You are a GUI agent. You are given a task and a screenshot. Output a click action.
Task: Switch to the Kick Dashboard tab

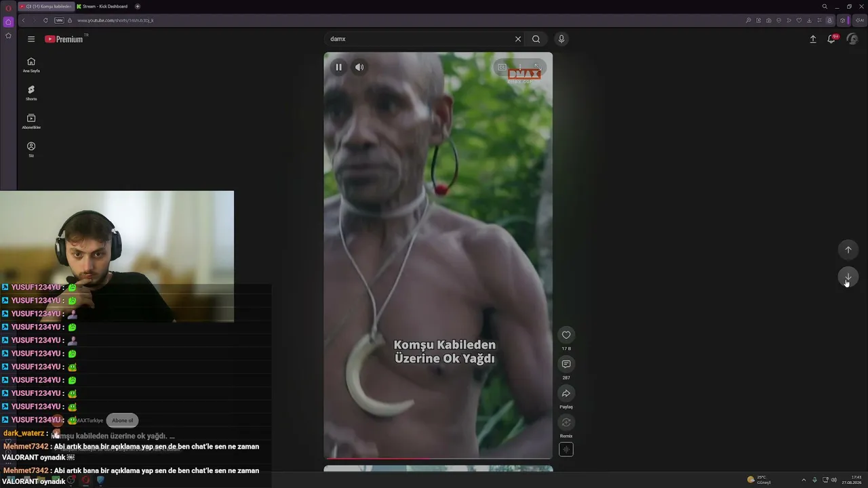(x=103, y=6)
